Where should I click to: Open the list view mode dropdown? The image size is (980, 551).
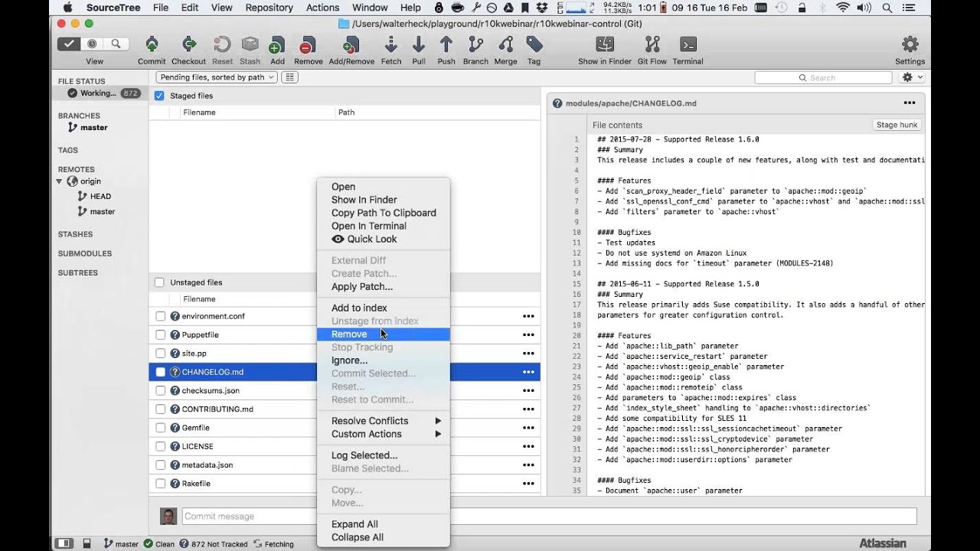point(289,77)
